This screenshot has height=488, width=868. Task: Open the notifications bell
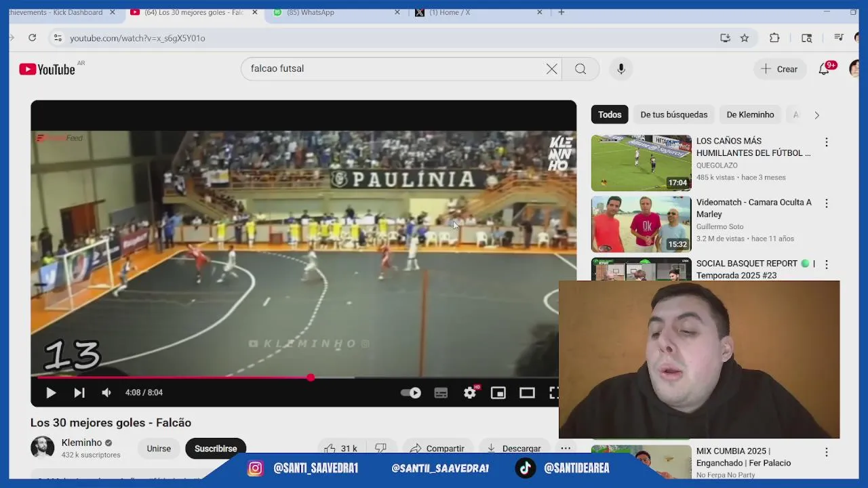click(824, 68)
